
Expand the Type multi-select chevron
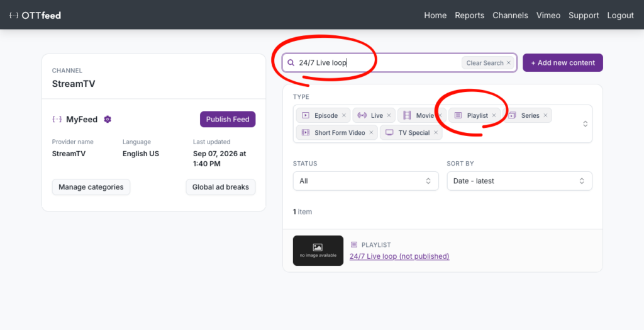coord(586,124)
